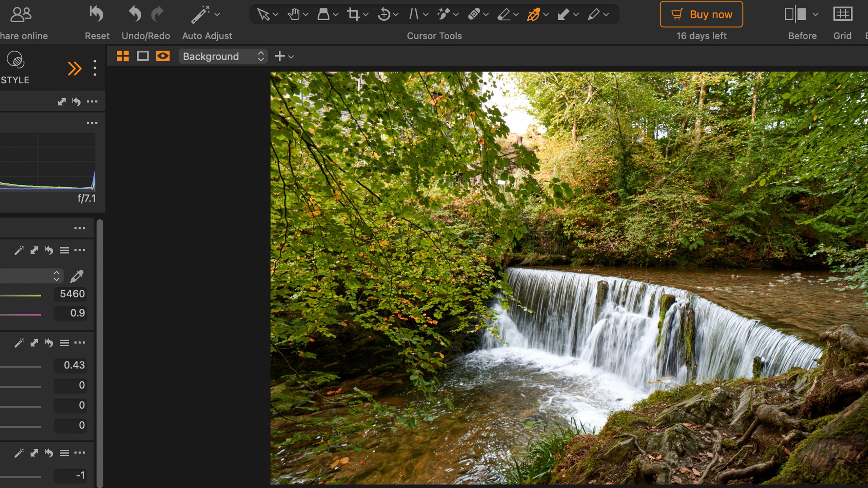Click the Buy now button
868x488 pixels.
point(701,14)
